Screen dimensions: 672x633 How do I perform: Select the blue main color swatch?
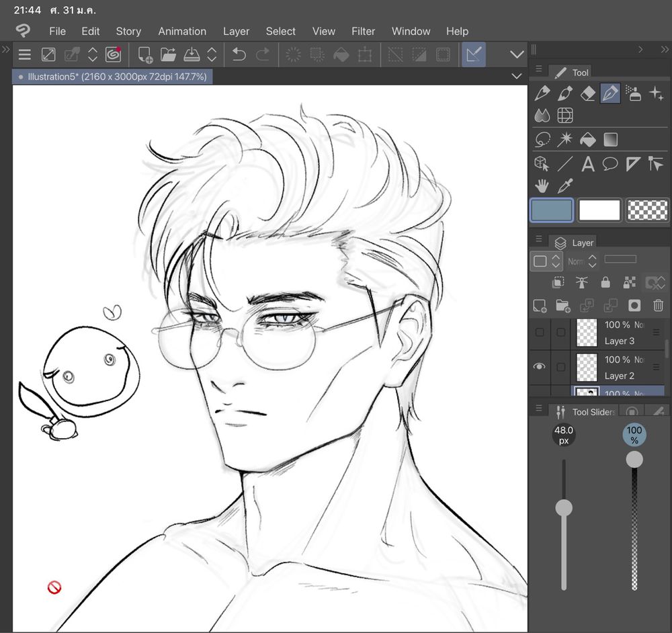click(551, 210)
